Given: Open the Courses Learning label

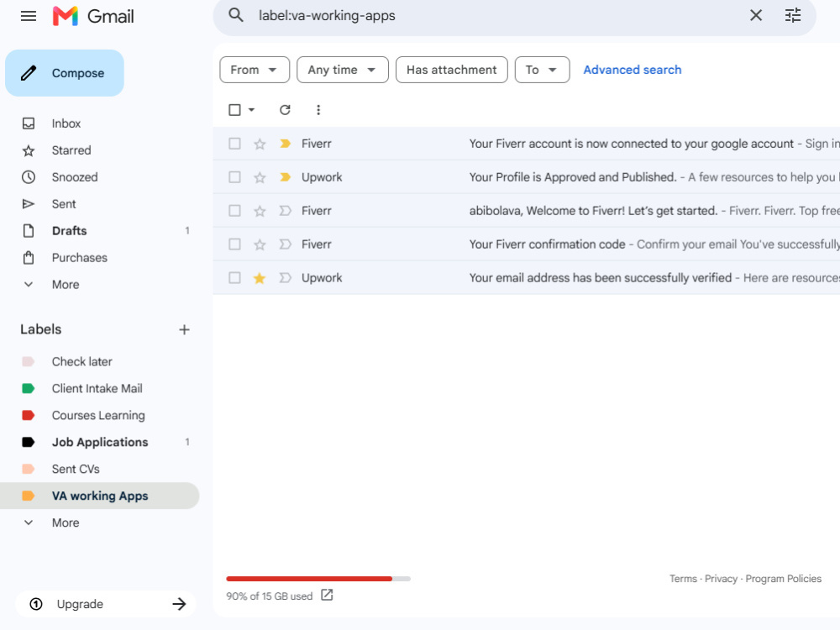Looking at the screenshot, I should [x=100, y=415].
